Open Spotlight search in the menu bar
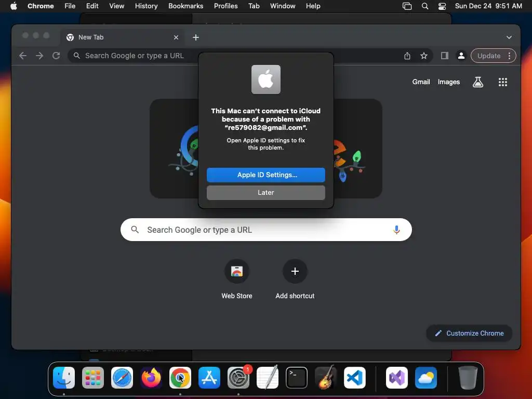Viewport: 532px width, 399px height. click(425, 6)
